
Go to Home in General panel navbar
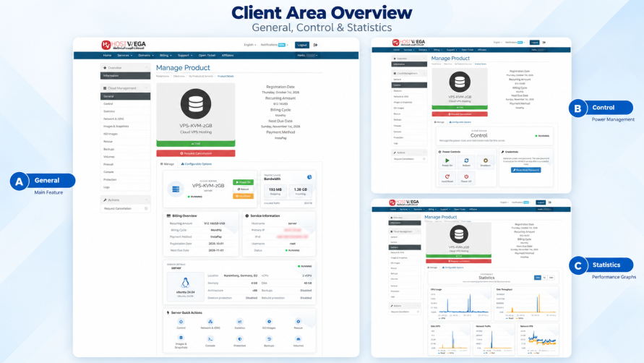[107, 55]
